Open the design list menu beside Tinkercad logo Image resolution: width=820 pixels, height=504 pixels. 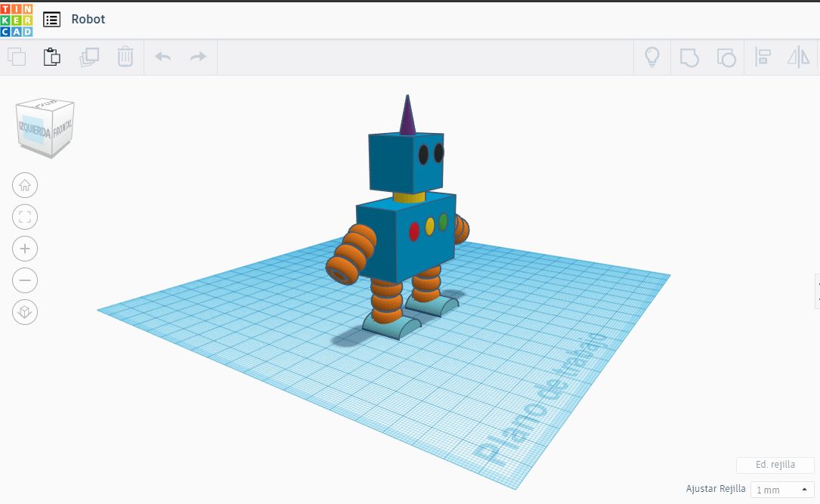(51, 19)
